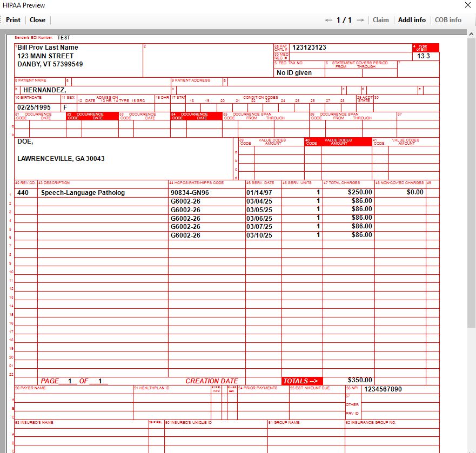Close the HIPAA Preview window
This screenshot has width=476, height=453.
click(468, 5)
